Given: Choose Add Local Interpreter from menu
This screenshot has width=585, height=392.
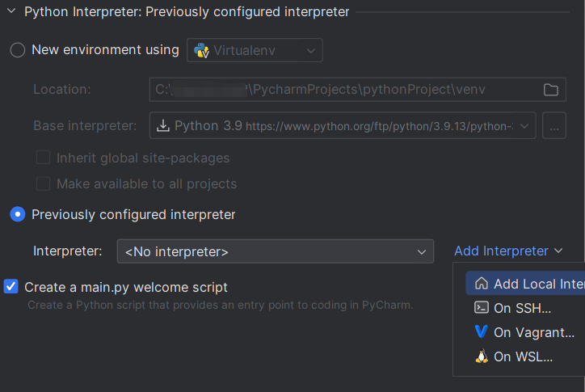Looking at the screenshot, I should [525, 284].
